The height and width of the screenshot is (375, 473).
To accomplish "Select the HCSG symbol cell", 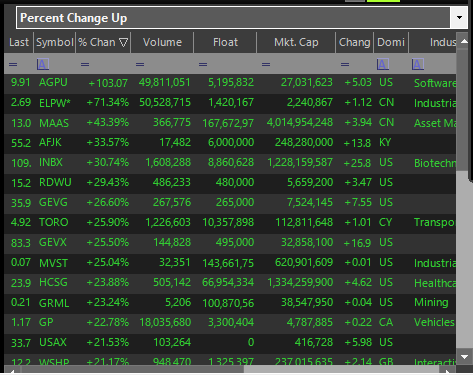I will tap(53, 283).
